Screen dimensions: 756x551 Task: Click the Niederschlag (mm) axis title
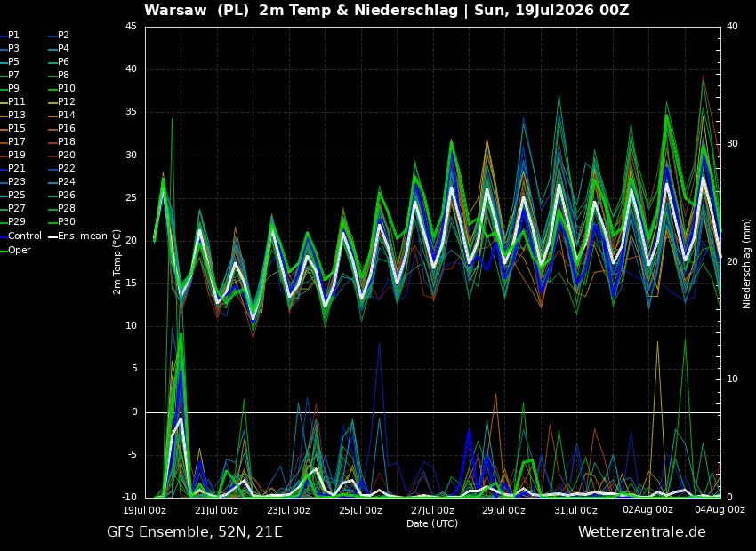click(747, 263)
